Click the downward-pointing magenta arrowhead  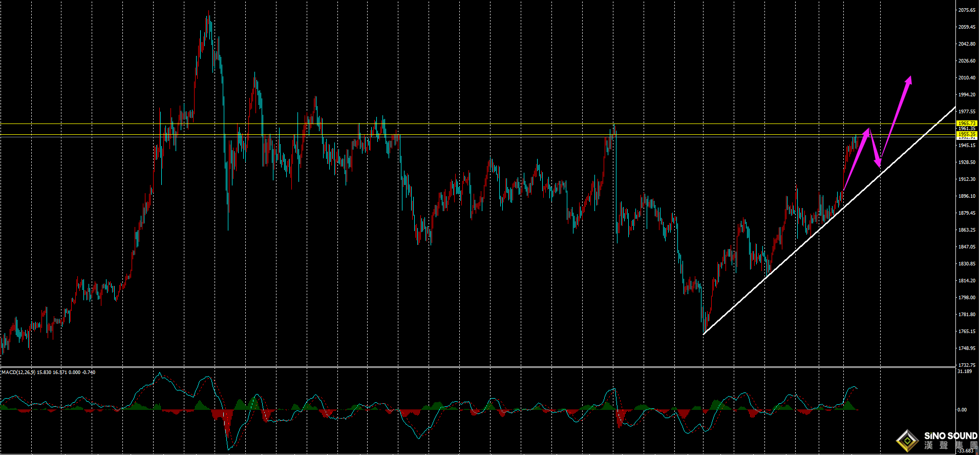click(x=879, y=163)
